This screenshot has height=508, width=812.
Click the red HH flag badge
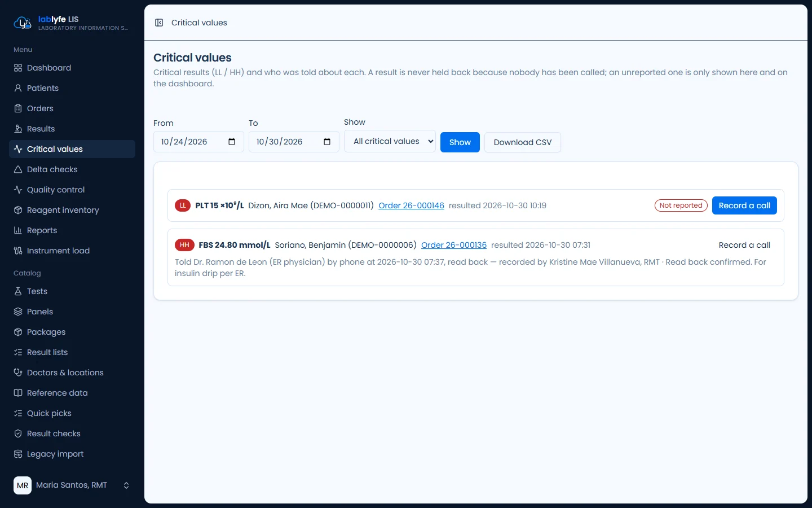coord(184,245)
